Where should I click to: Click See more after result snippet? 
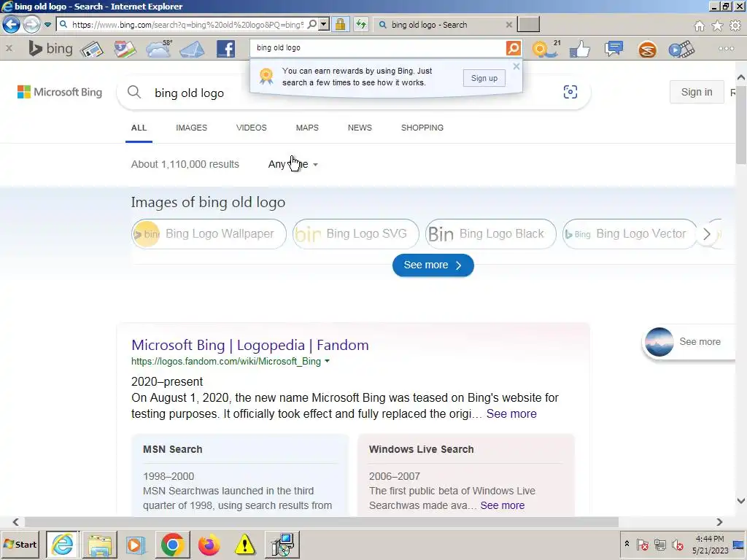[511, 414]
